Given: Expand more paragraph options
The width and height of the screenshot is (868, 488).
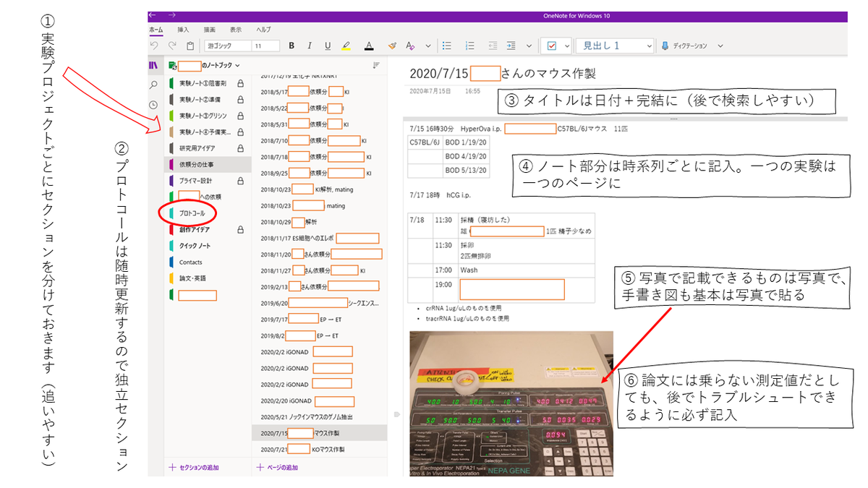Looking at the screenshot, I should click(x=527, y=46).
